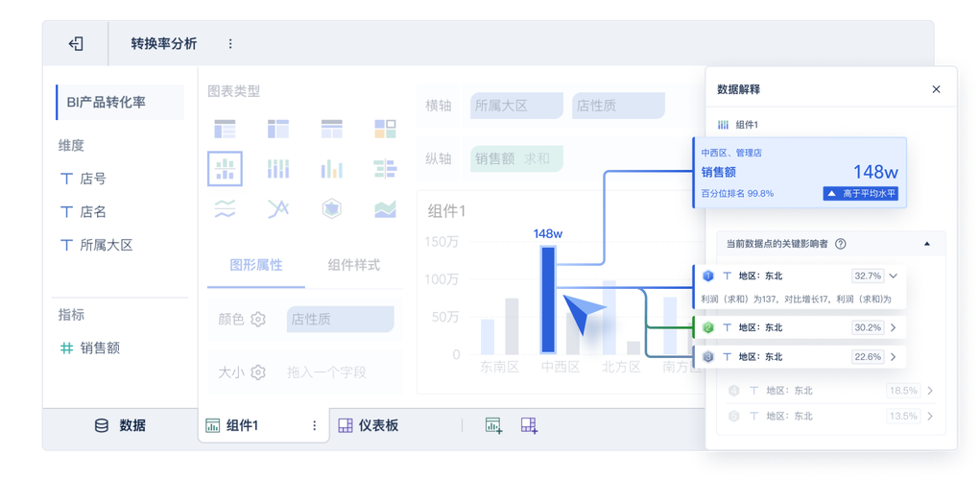Viewport: 980px width, 480px height.
Task: Click the add component icon in bottom bar
Action: (x=493, y=425)
